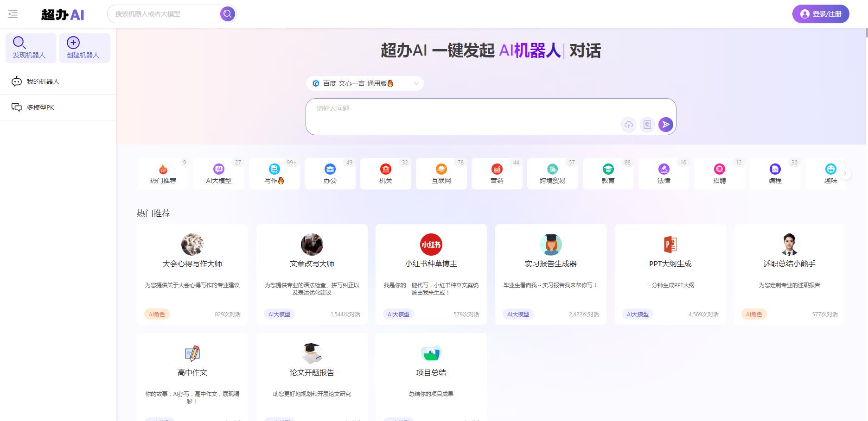
Task: Expand more categories with the right arrow
Action: click(x=846, y=173)
